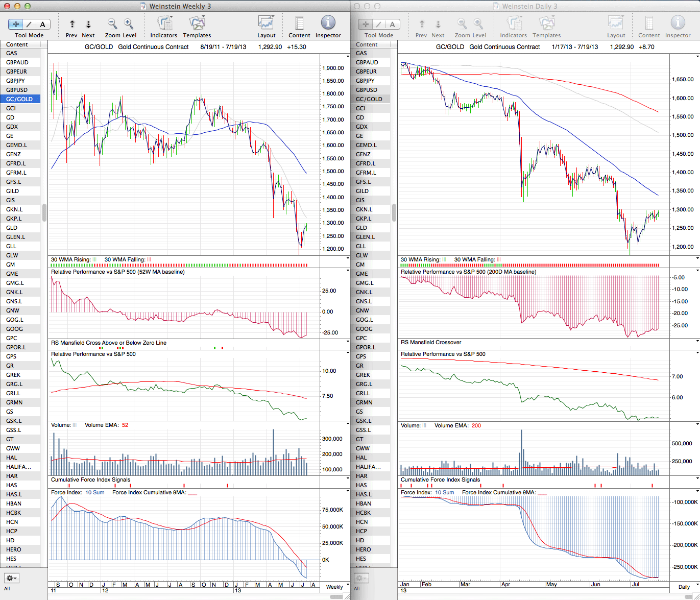Open Indicators in the Weinstein Weekly toolbar
The height and width of the screenshot is (600, 700).
(x=164, y=24)
